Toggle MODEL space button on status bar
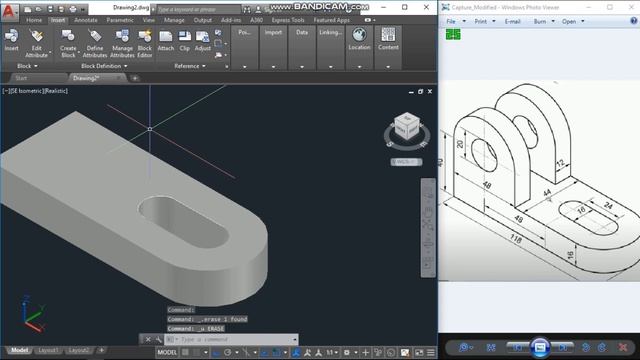The width and height of the screenshot is (640, 360). (x=167, y=352)
